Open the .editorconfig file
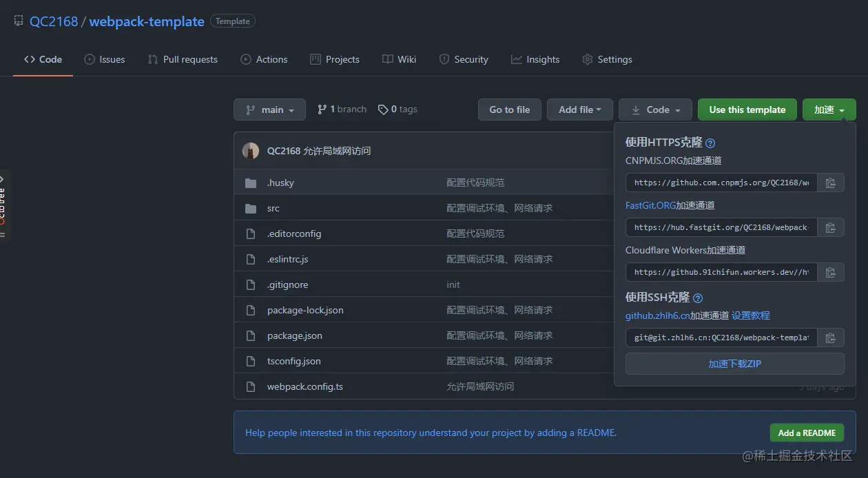The height and width of the screenshot is (478, 868). click(294, 233)
